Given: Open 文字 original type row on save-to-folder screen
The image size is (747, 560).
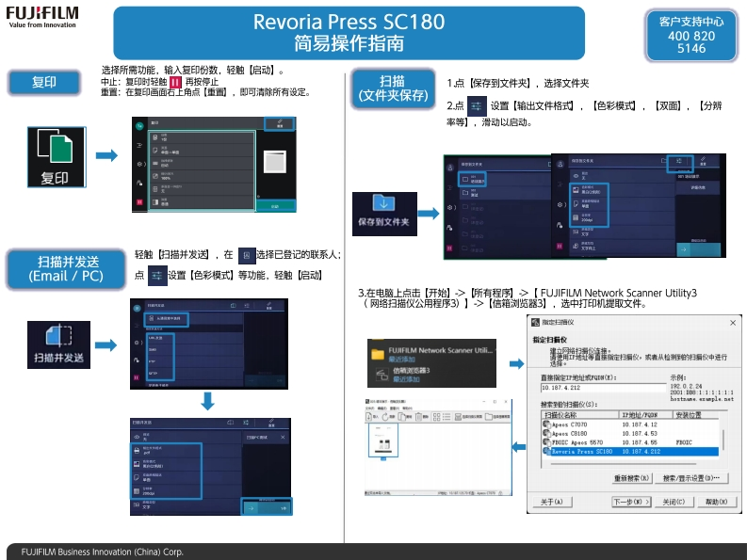Looking at the screenshot, I should [622, 232].
